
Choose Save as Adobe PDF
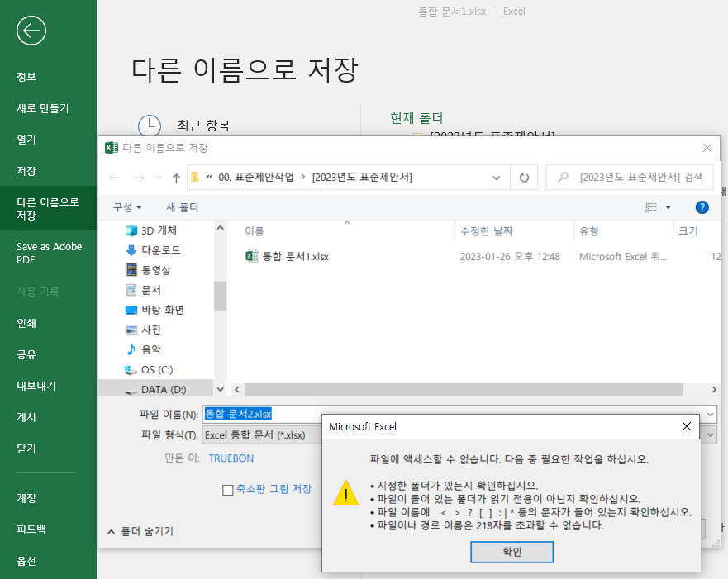[48, 253]
